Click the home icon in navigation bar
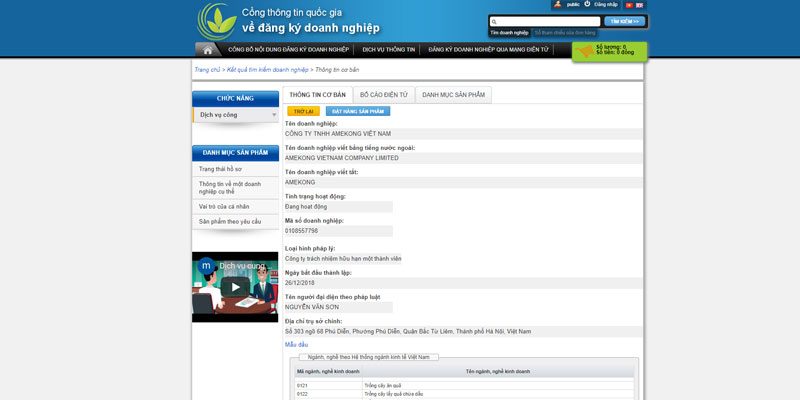 (208, 49)
